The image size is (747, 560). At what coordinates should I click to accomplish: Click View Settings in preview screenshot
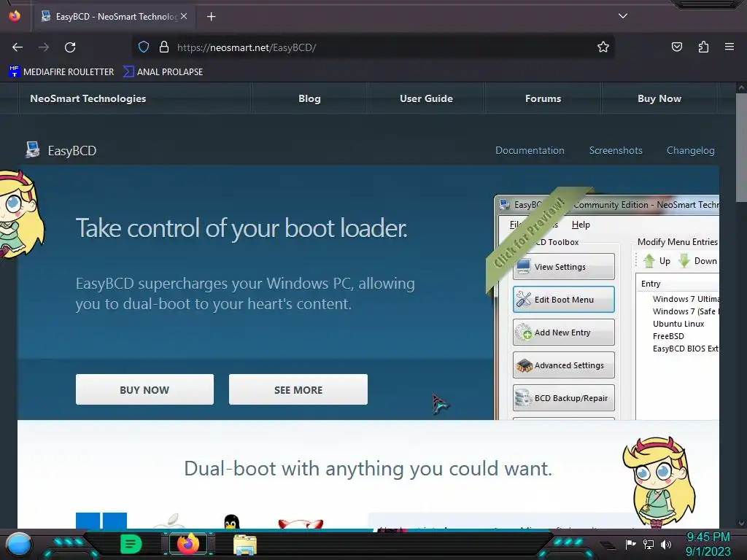pyautogui.click(x=564, y=267)
